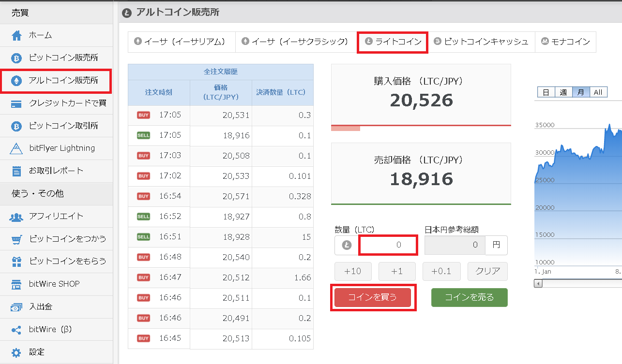Click the Home house icon in sidebar
This screenshot has height=364, width=622.
[16, 35]
